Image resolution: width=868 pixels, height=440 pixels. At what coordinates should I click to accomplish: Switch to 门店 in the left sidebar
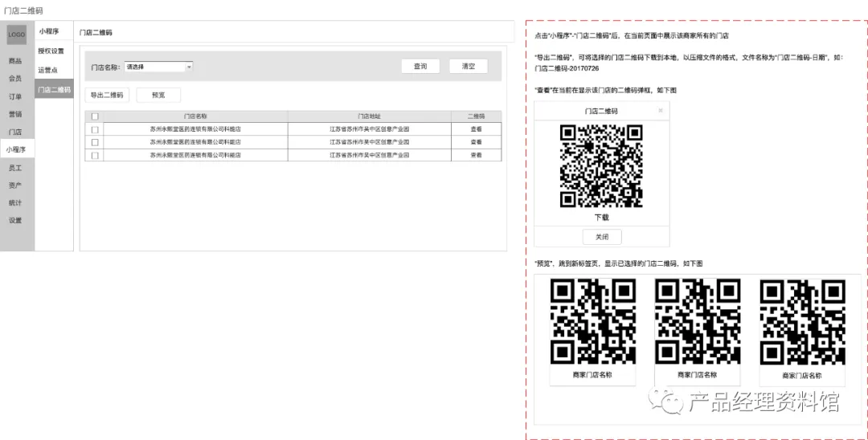pos(15,132)
